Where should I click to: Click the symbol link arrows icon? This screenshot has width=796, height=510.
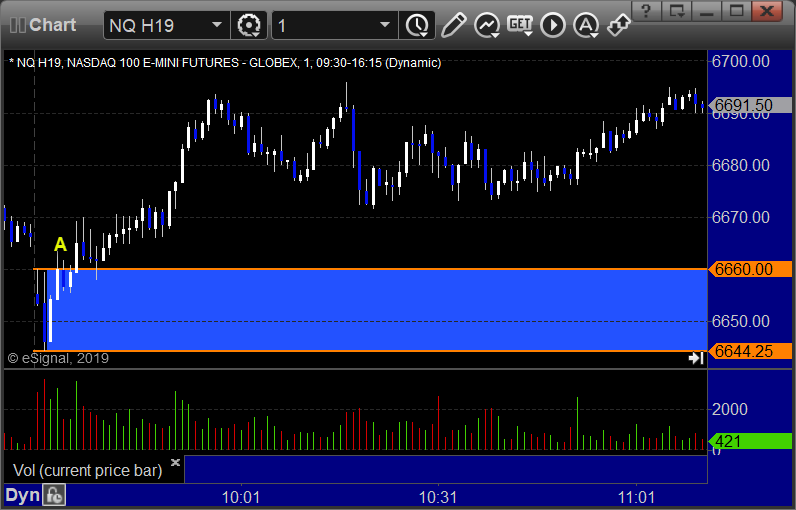tap(619, 25)
